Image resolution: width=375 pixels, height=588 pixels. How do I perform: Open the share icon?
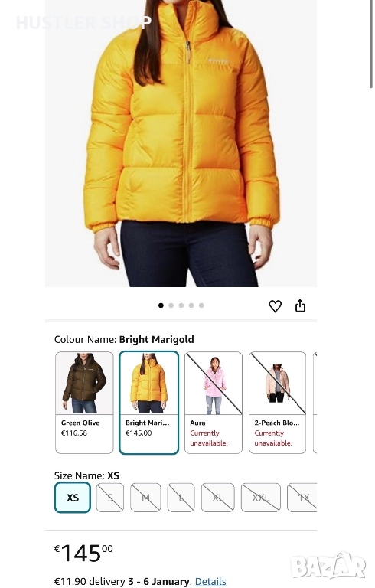[300, 305]
